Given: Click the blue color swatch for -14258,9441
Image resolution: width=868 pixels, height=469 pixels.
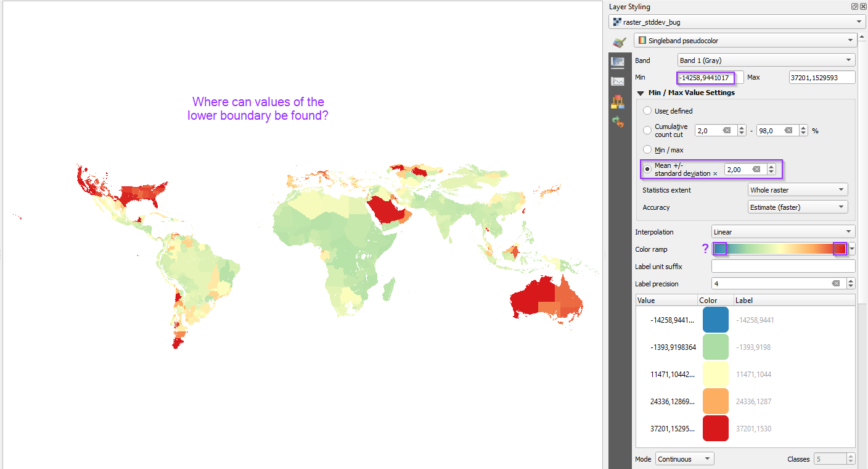Looking at the screenshot, I should [x=715, y=320].
